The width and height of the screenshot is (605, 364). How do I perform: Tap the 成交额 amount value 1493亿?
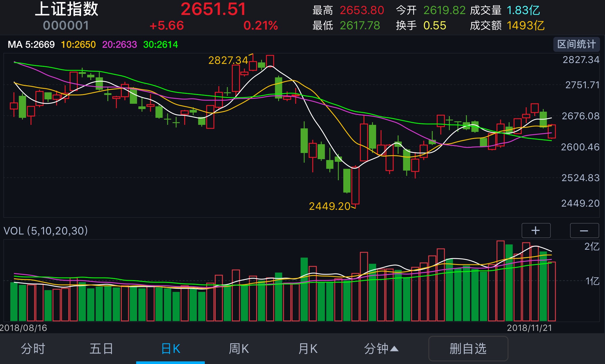pyautogui.click(x=525, y=25)
